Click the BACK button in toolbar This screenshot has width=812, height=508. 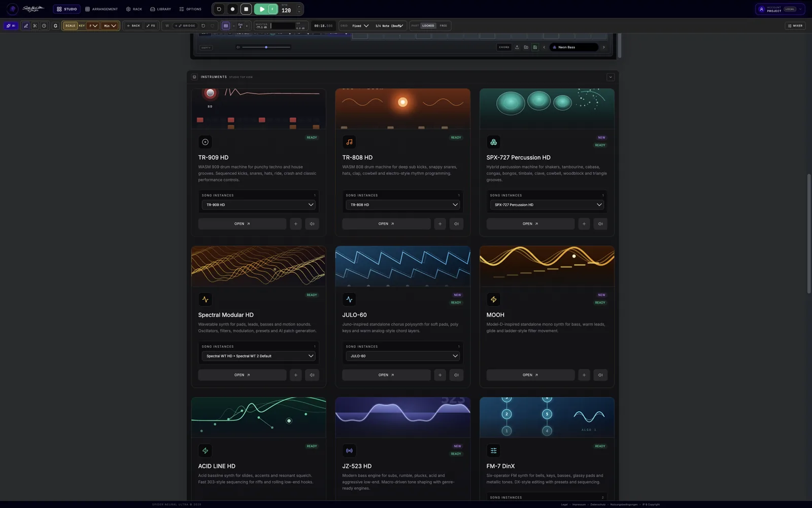133,25
